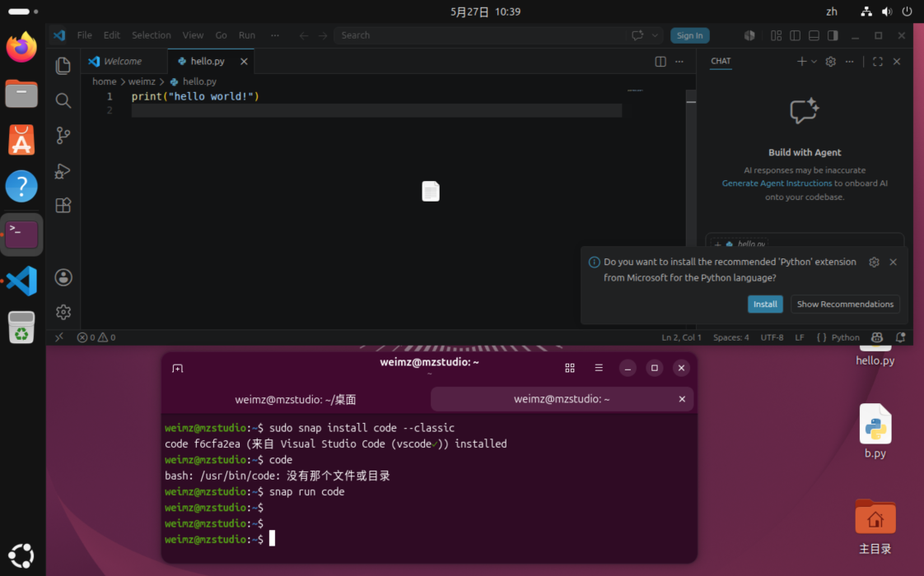
Task: Launch Firefox from the dock
Action: pyautogui.click(x=21, y=47)
